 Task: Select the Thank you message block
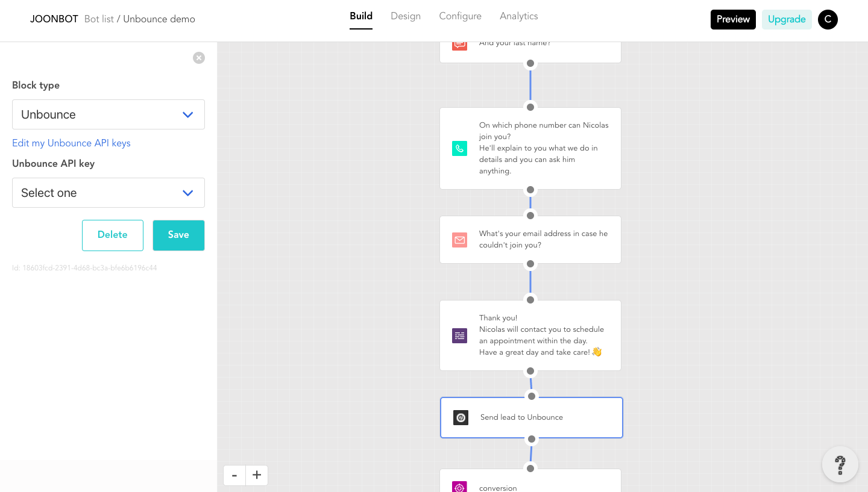(530, 335)
